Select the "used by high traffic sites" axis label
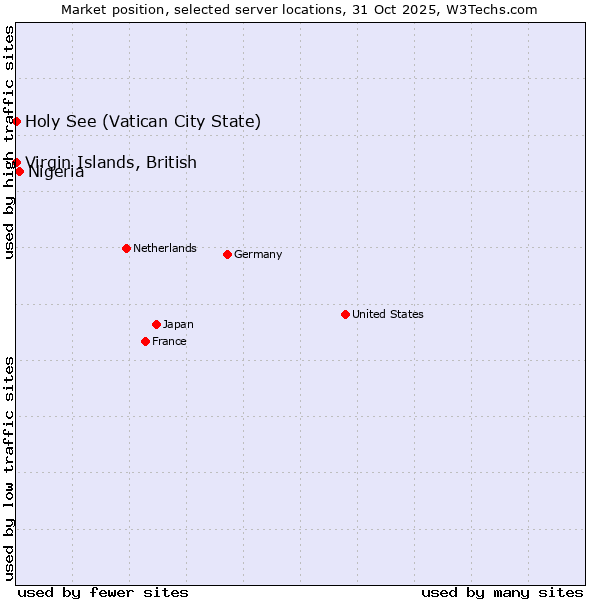 pos(9,142)
